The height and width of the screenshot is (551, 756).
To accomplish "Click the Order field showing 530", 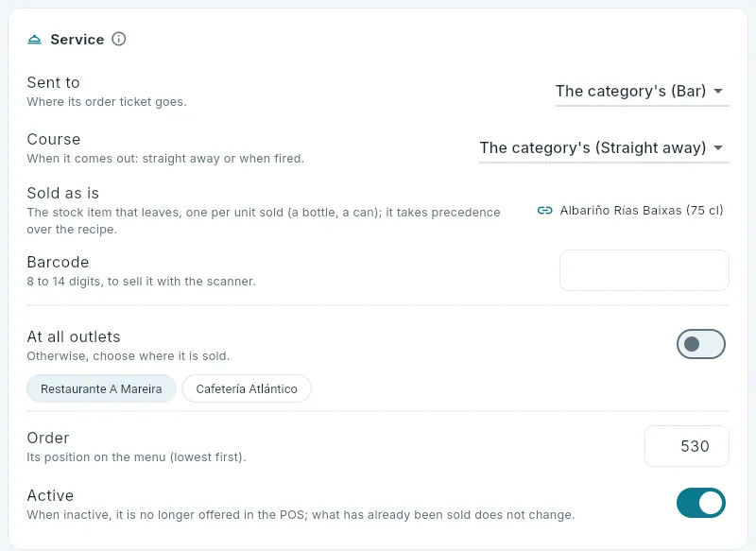I will 687,446.
